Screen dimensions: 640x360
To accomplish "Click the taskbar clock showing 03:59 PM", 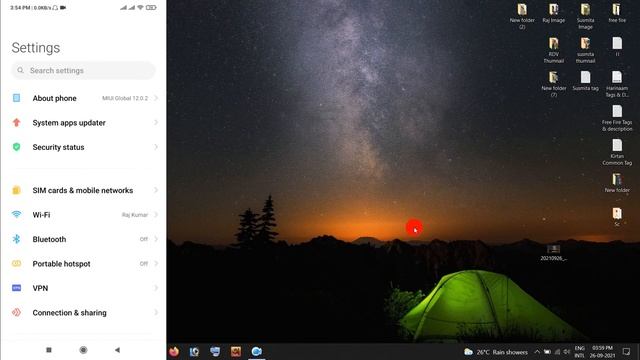I will click(x=602, y=351).
